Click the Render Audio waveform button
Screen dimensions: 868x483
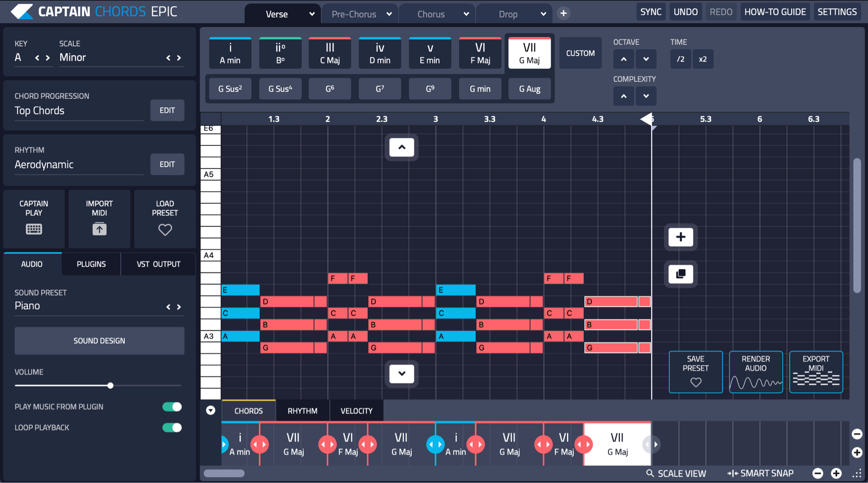pos(755,372)
